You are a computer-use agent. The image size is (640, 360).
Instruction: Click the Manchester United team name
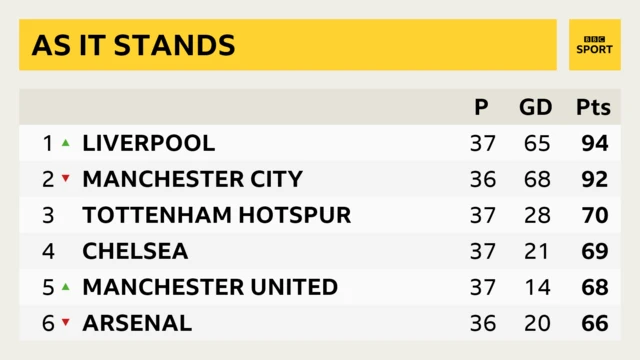point(210,287)
